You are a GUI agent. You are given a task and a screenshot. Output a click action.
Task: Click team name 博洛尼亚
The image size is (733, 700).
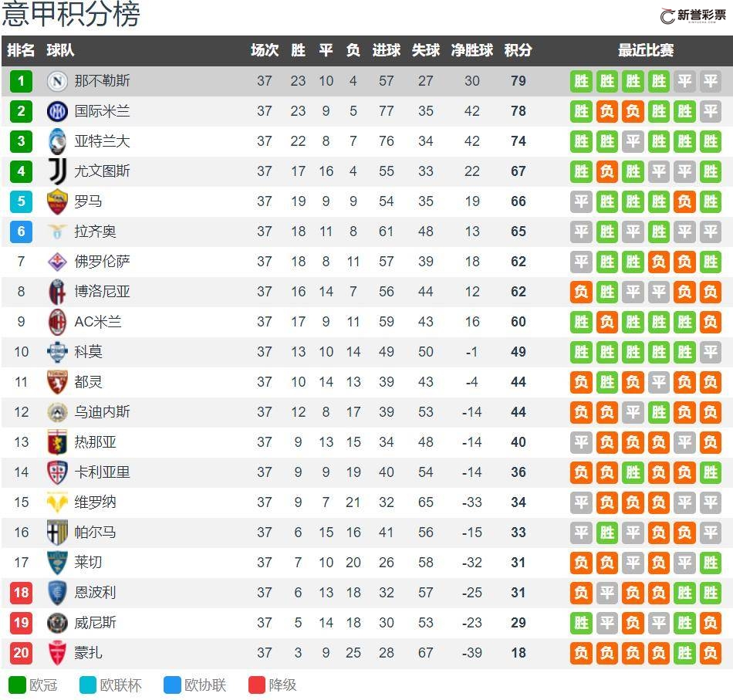click(102, 291)
